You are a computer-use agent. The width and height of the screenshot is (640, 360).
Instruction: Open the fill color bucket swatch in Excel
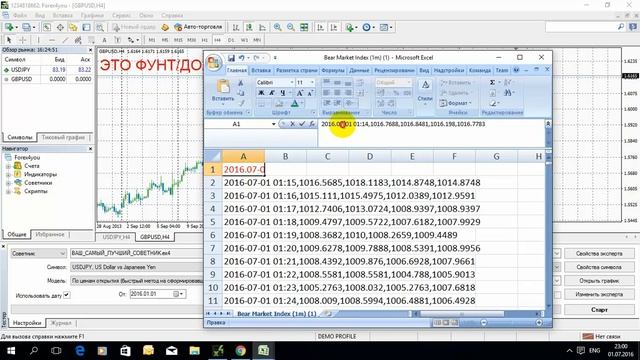coord(279,104)
